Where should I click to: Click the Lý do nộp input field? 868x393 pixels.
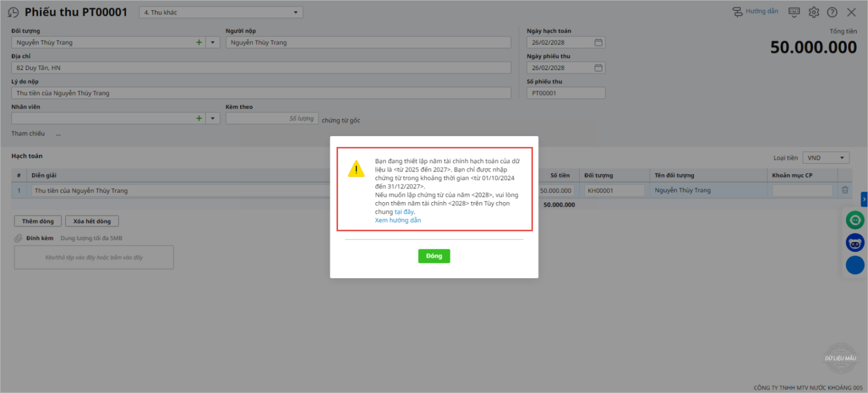tap(260, 93)
